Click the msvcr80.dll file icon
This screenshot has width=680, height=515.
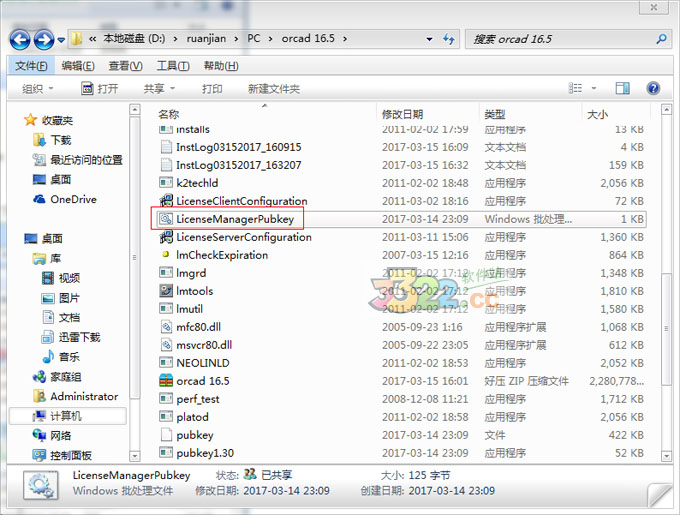click(x=166, y=345)
